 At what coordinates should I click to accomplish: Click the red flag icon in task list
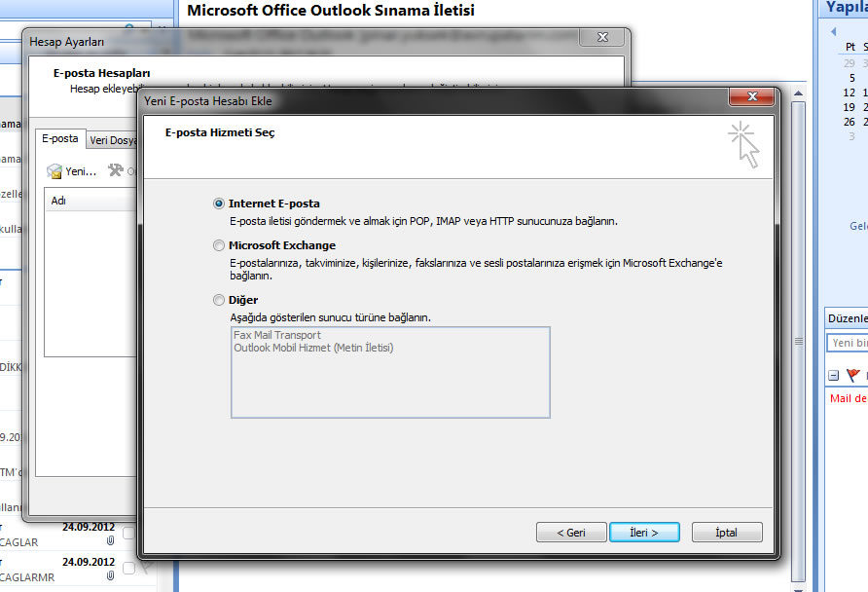point(852,375)
